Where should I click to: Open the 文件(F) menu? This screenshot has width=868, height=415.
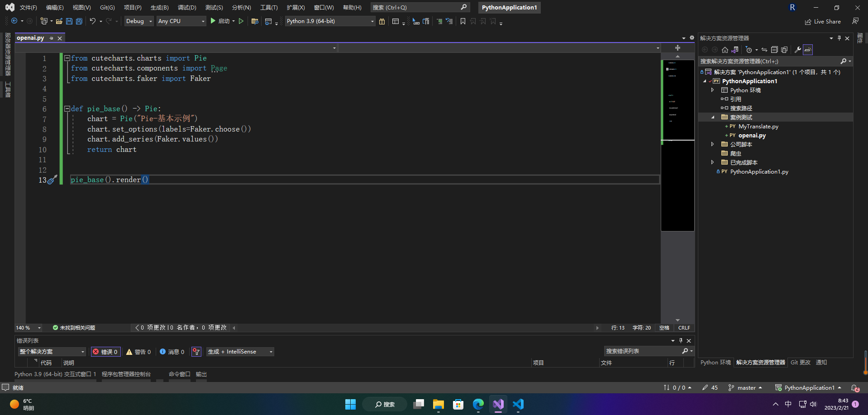[28, 8]
